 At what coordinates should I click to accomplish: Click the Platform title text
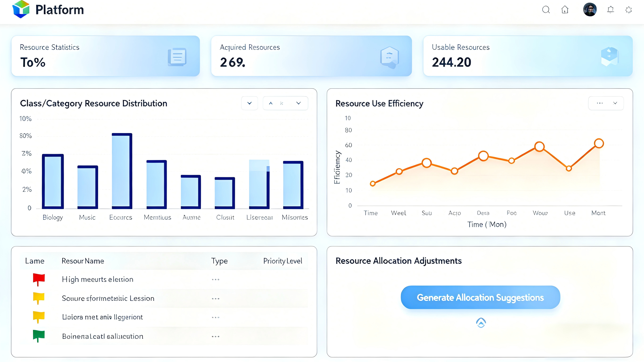[59, 10]
